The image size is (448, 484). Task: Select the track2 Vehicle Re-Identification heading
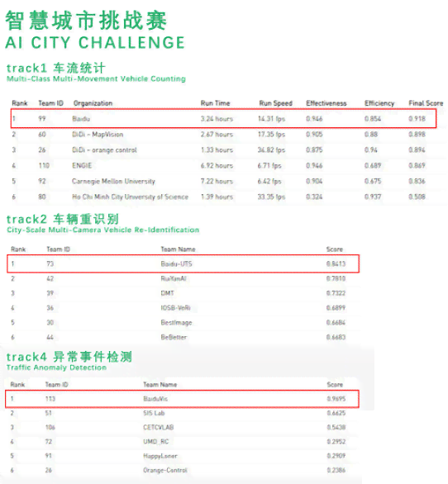[102, 224]
